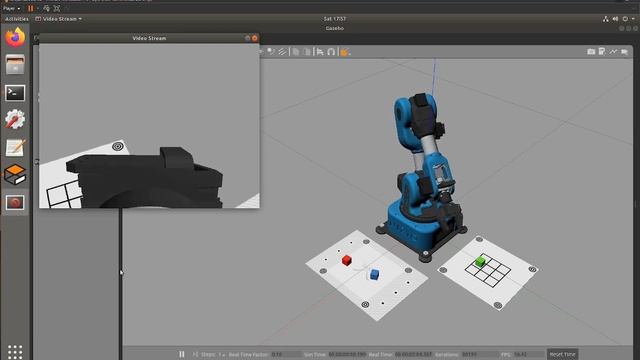Step the simulation forward once
This screenshot has width=640, height=360.
(196, 354)
